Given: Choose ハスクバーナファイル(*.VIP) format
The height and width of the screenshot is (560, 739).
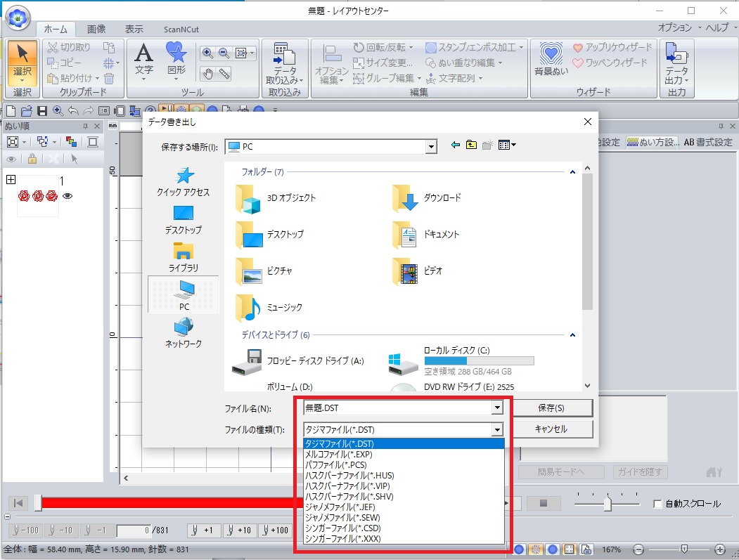Looking at the screenshot, I should [404, 486].
